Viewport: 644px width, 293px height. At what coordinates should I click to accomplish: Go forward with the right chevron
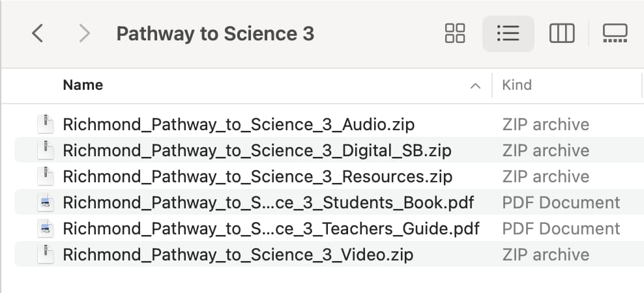pyautogui.click(x=84, y=33)
